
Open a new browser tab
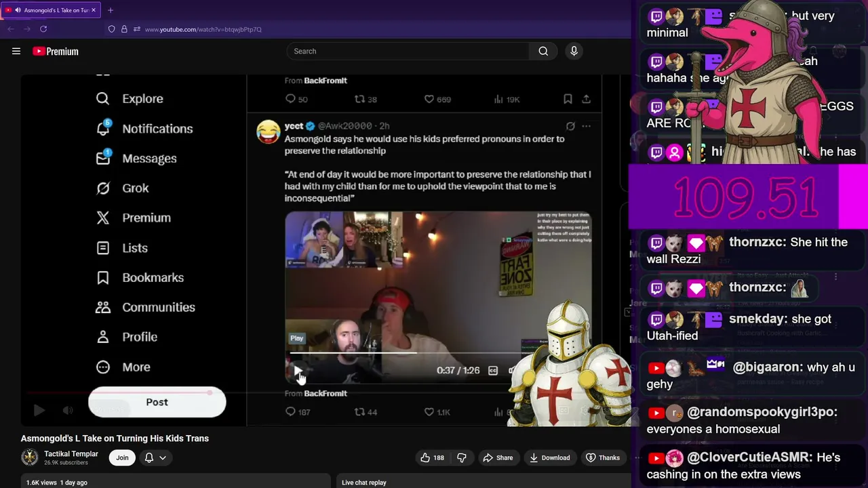click(111, 10)
